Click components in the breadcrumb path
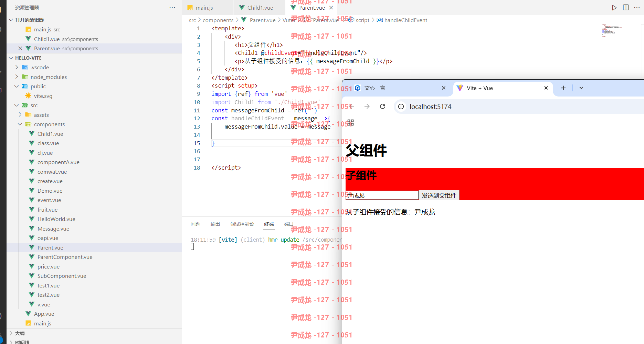This screenshot has height=344, width=644. point(218,20)
